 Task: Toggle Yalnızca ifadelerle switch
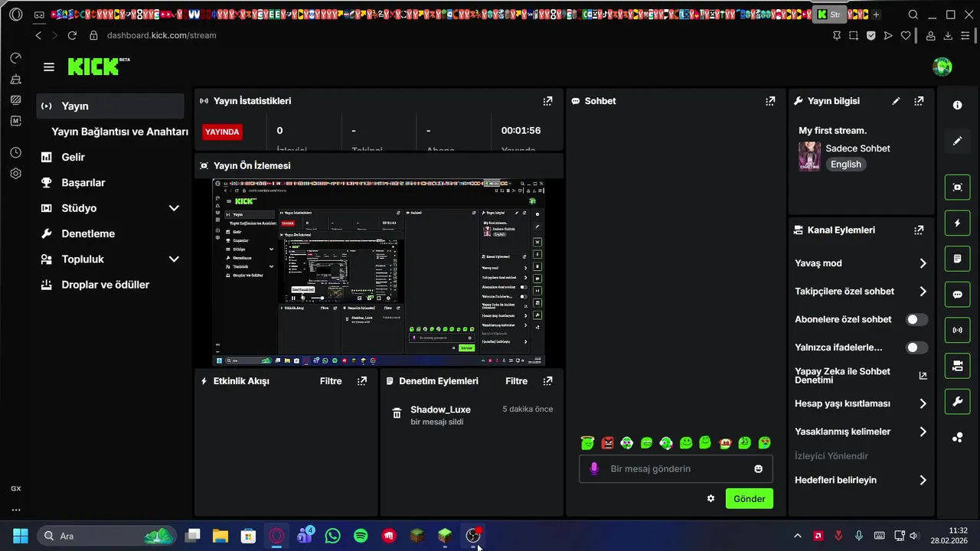click(916, 347)
